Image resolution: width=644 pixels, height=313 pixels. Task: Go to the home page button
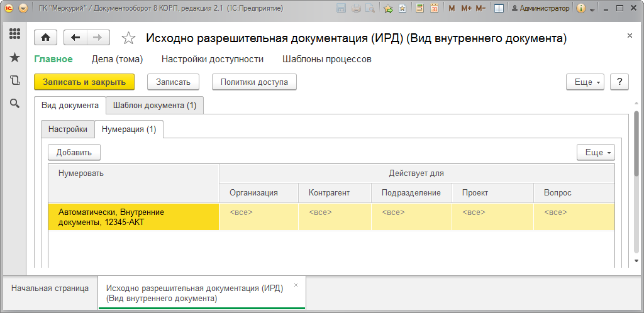(x=45, y=38)
